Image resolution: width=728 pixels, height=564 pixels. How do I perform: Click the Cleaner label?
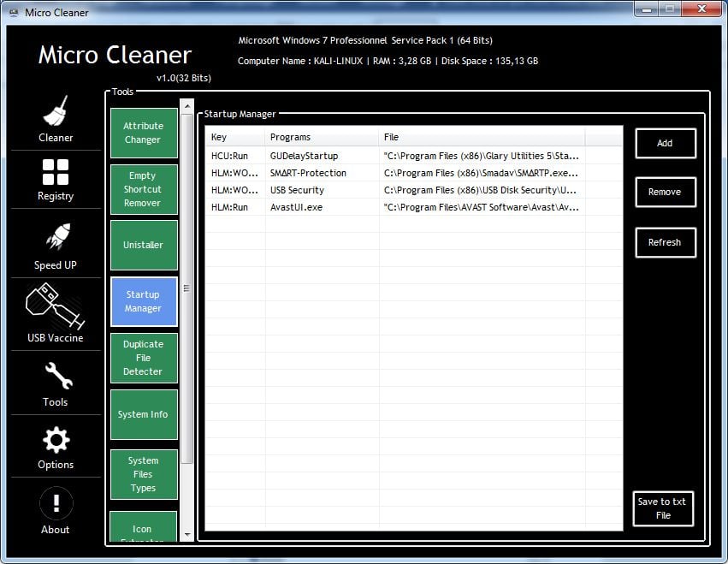(x=56, y=138)
